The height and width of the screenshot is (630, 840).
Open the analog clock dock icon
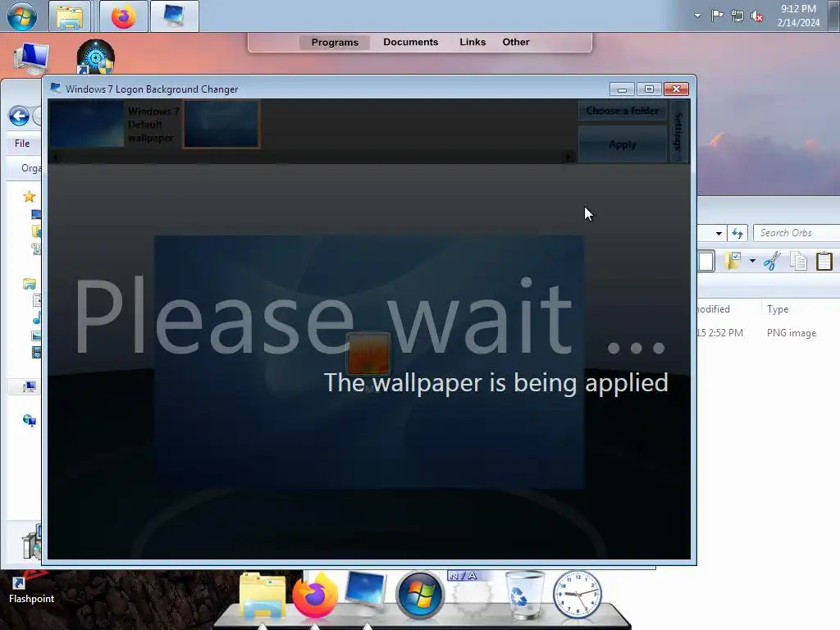577,595
